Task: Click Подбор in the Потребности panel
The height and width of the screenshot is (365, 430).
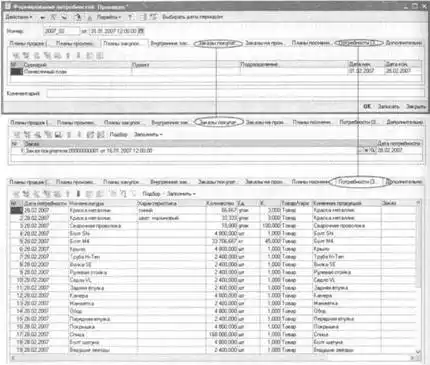Action: click(151, 194)
